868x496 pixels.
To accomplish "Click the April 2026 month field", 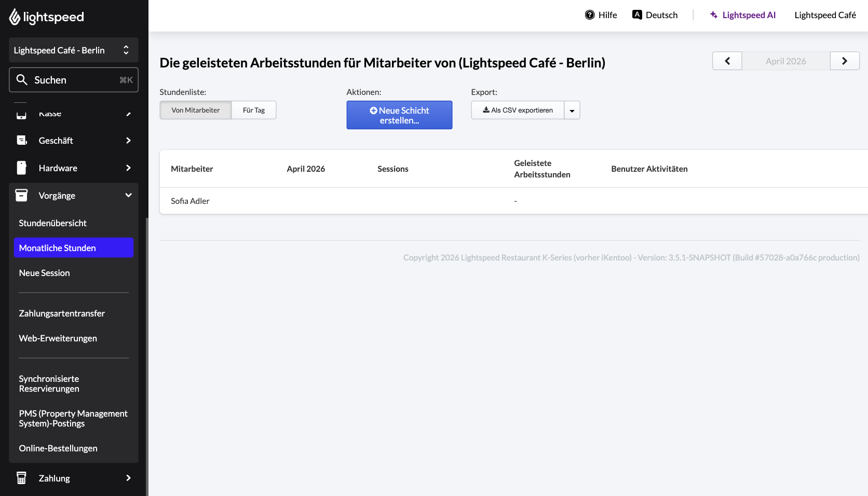I will point(785,61).
